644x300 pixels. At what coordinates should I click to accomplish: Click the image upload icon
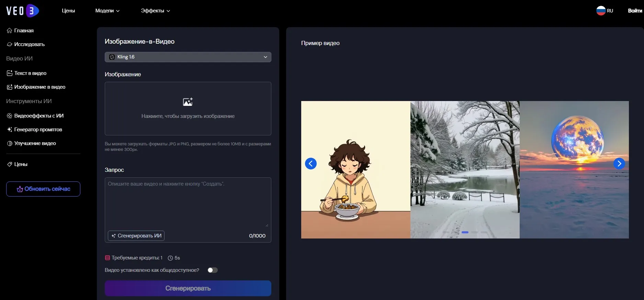pos(188,102)
